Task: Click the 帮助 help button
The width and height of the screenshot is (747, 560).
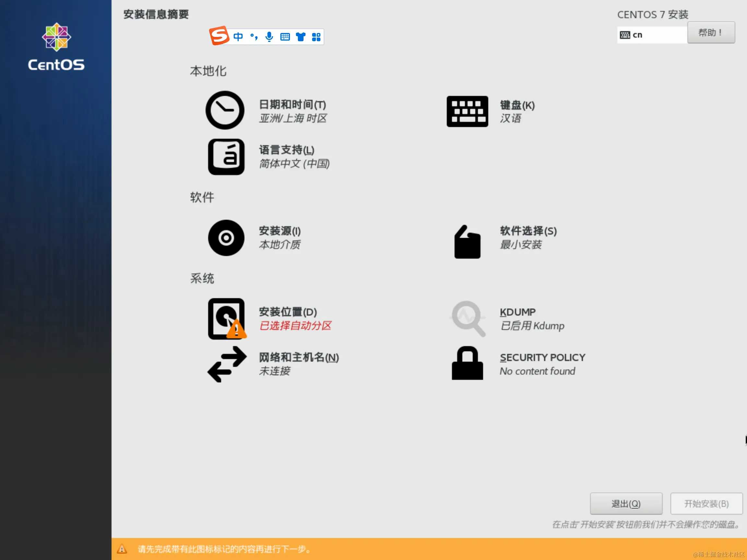Action: (711, 32)
